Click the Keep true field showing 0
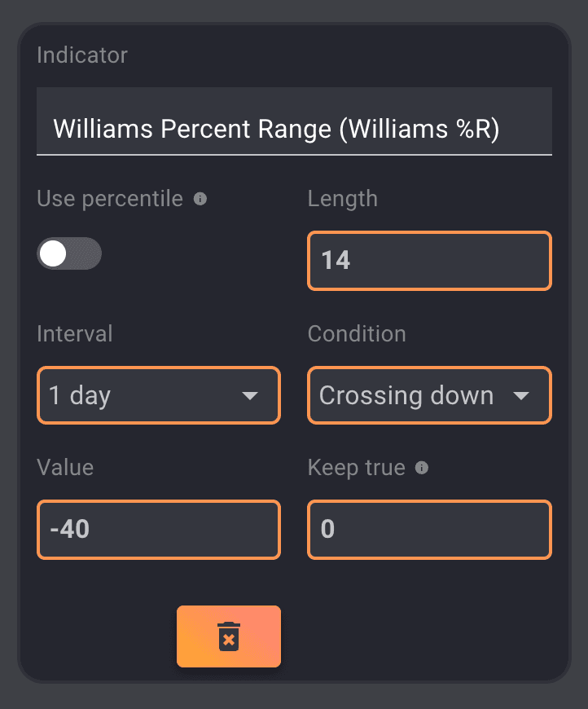 429,530
